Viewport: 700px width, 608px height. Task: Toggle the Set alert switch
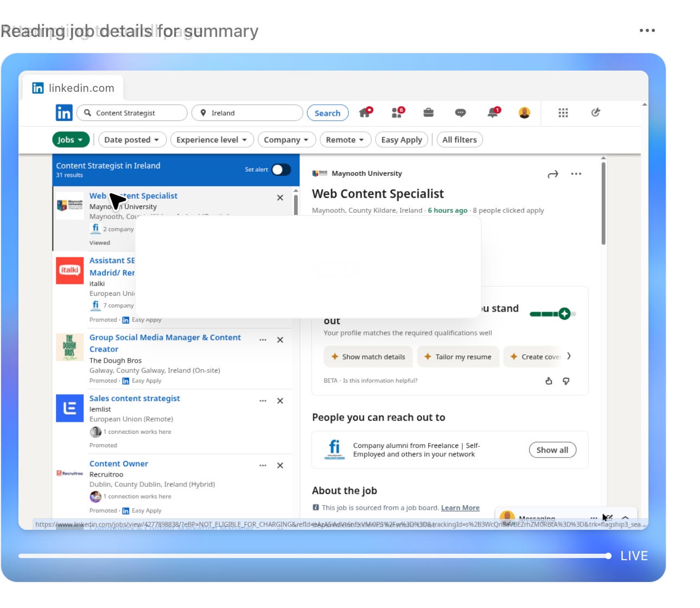[x=281, y=169]
